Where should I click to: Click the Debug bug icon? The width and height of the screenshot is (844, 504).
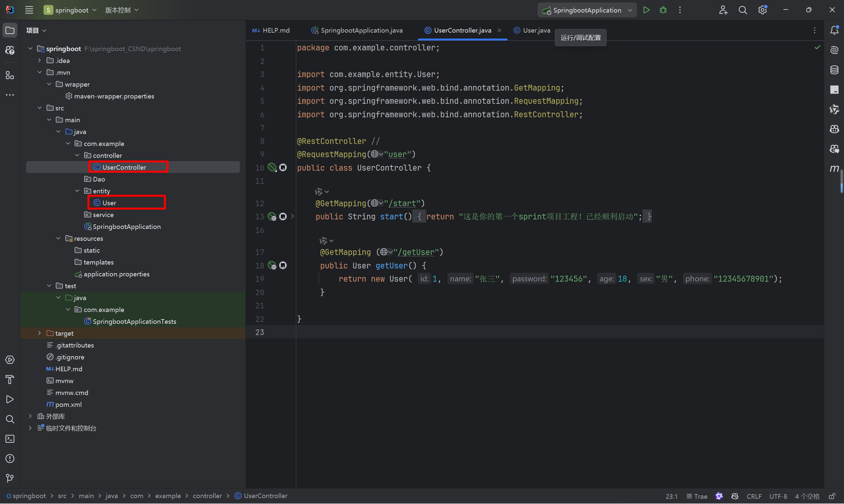coord(663,10)
